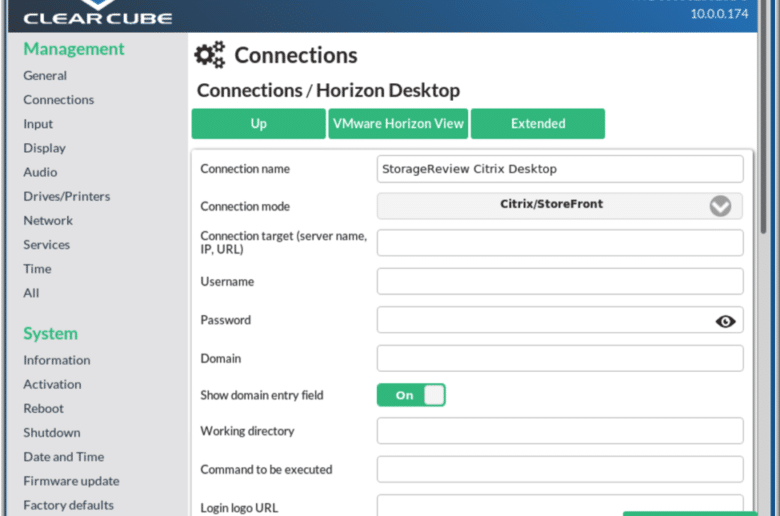Open Network settings in sidebar

pos(48,220)
